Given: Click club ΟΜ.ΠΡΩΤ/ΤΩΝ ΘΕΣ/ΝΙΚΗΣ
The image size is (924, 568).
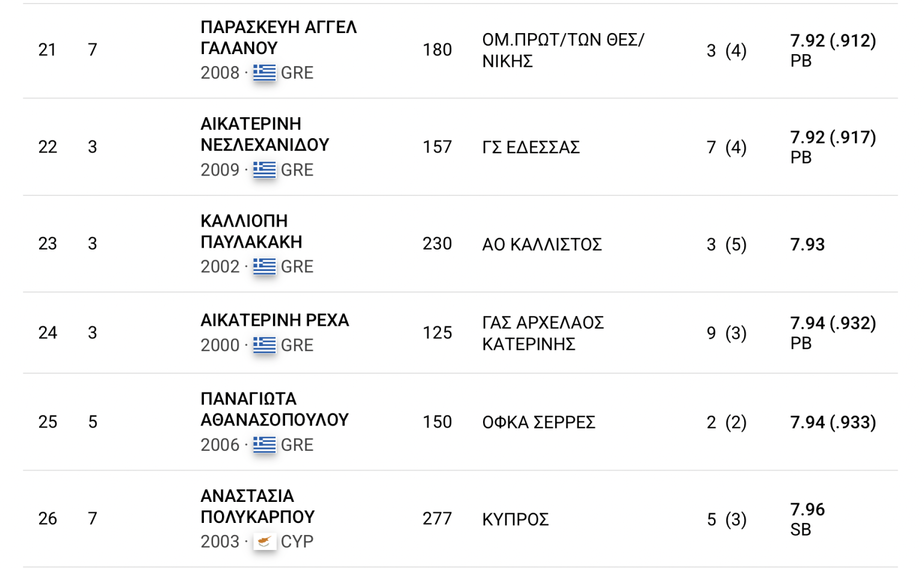Looking at the screenshot, I should (x=562, y=50).
